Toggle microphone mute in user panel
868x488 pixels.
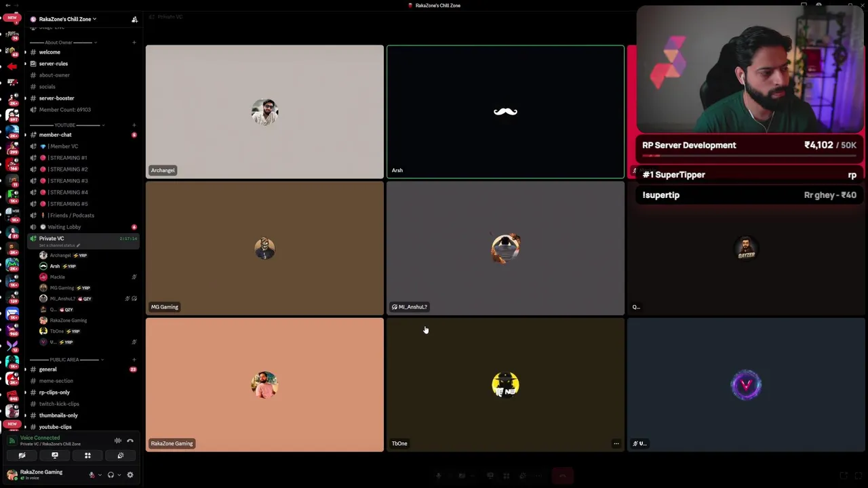92,474
